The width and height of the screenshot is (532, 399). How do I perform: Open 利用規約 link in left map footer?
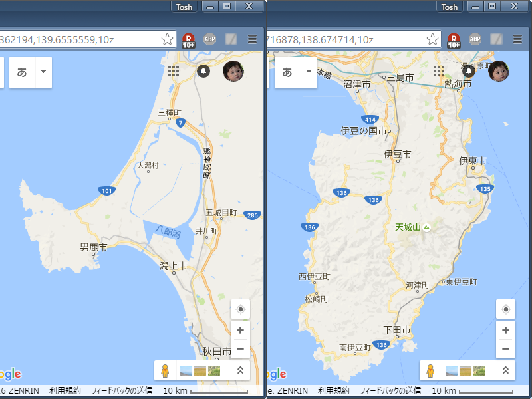click(65, 391)
